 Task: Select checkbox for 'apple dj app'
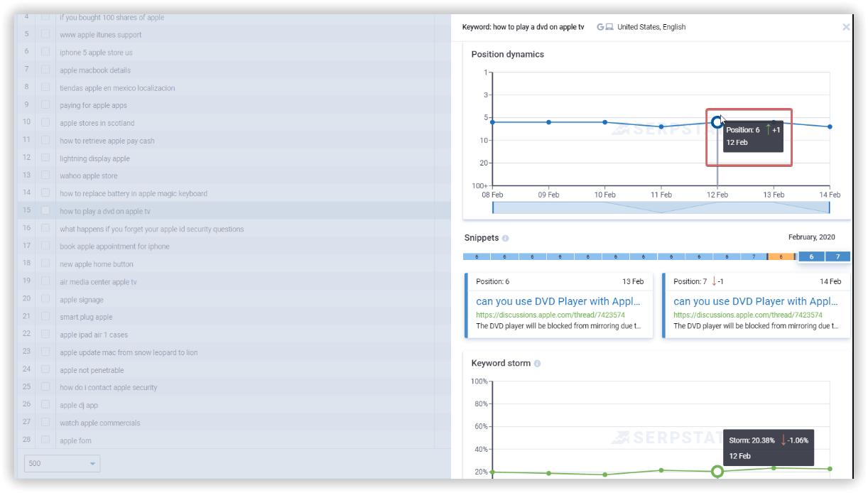coord(45,405)
